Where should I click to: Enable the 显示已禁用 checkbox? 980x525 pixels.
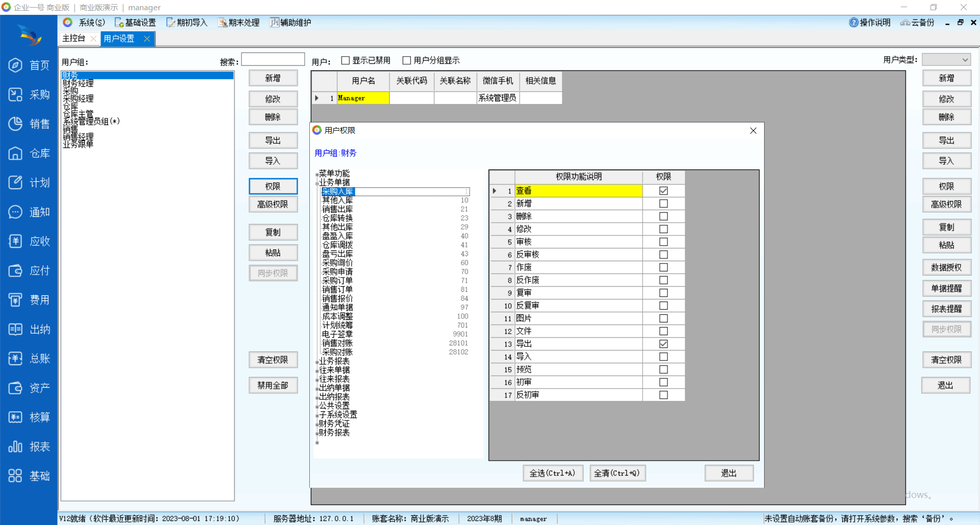346,61
